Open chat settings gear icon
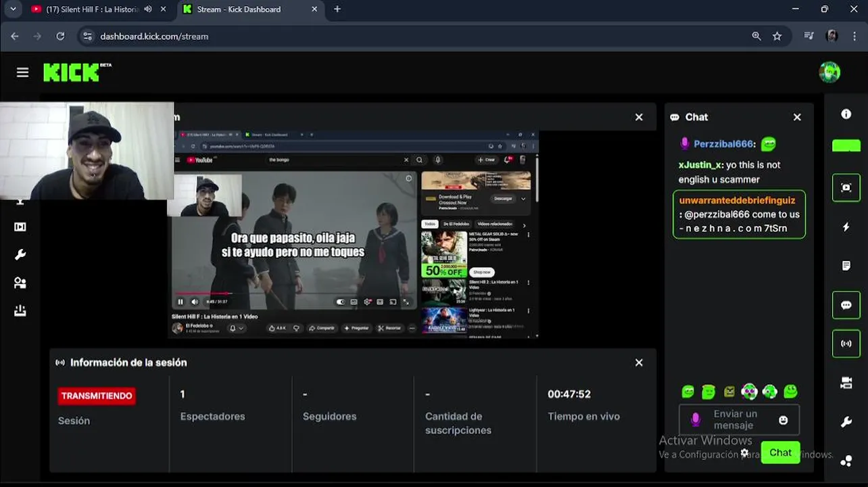 (744, 453)
